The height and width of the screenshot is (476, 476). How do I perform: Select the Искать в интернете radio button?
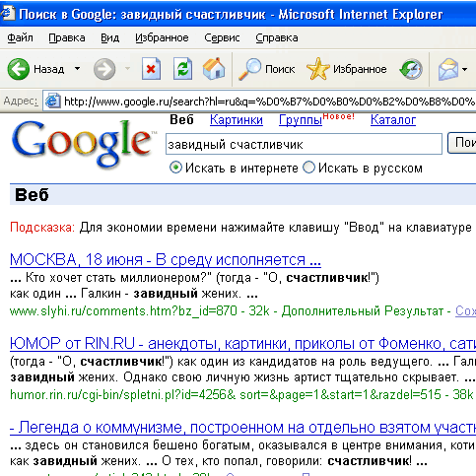pyautogui.click(x=175, y=168)
